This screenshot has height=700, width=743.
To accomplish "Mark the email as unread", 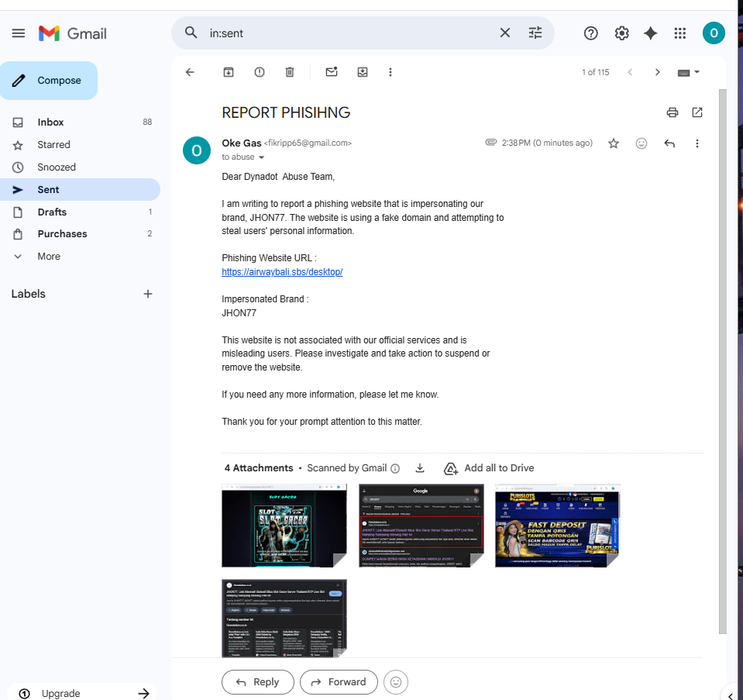I will [332, 72].
